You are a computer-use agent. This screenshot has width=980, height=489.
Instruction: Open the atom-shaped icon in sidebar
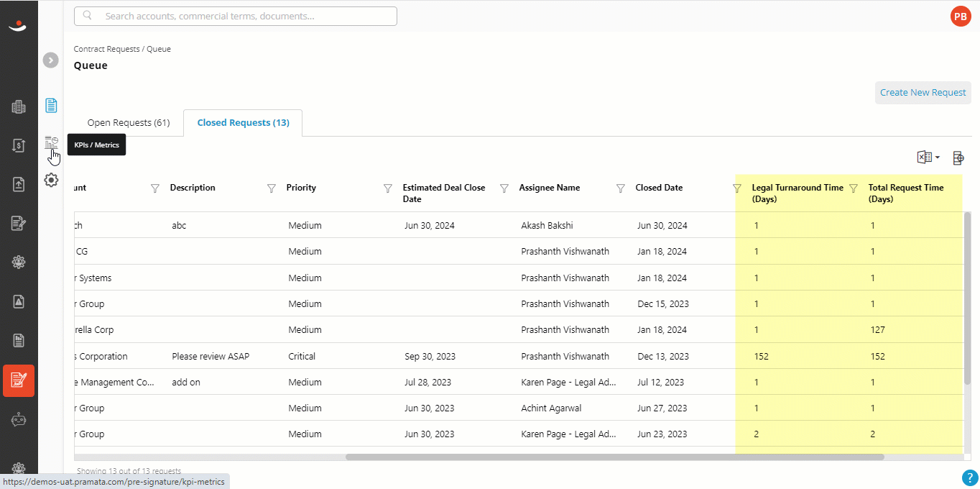point(19,262)
